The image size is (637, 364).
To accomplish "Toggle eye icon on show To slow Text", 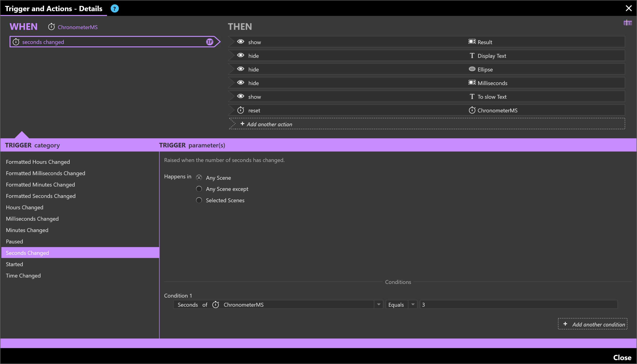I will pos(241,96).
